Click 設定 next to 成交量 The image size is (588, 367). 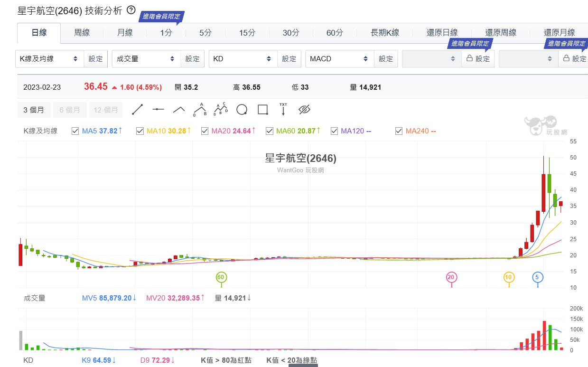click(193, 59)
